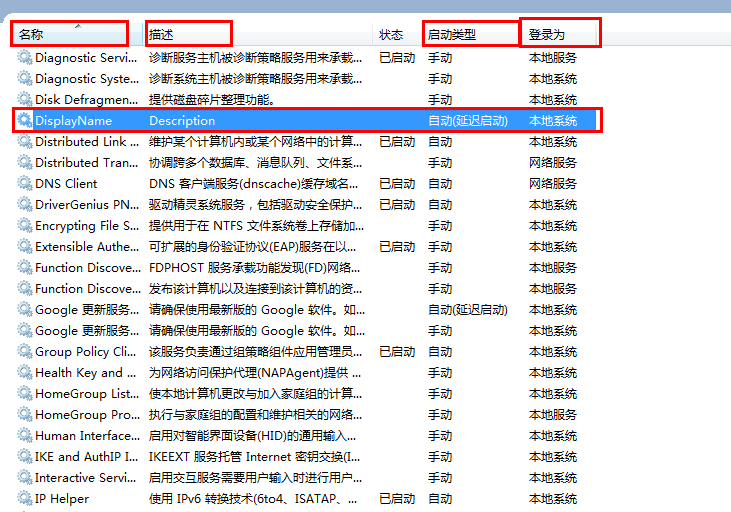
Task: Click the gear icon beside Encrypting File S...
Action: 25,225
